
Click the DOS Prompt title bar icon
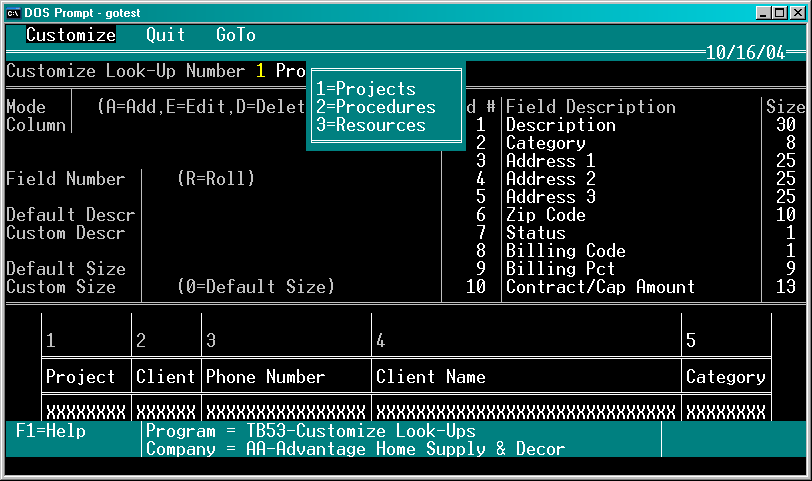[13, 13]
